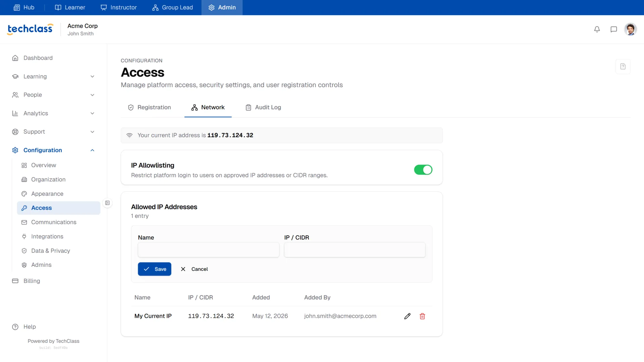Click the Audit Log clipboard icon

[x=248, y=108]
